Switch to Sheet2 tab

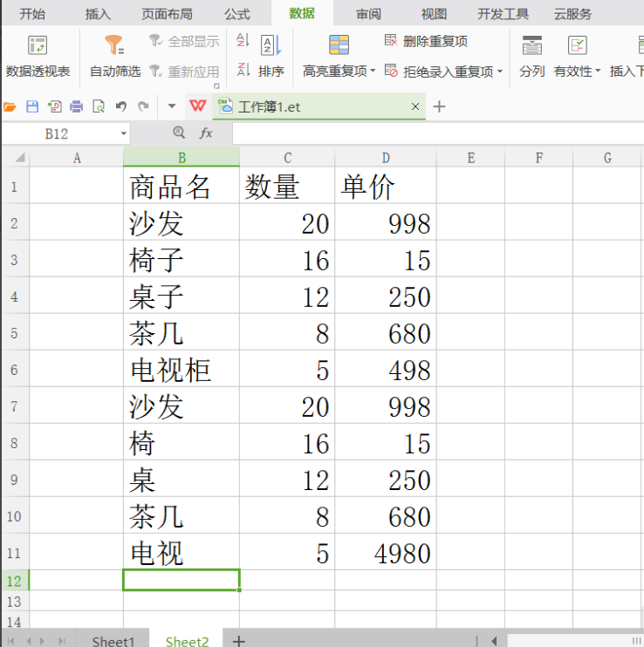(x=187, y=640)
